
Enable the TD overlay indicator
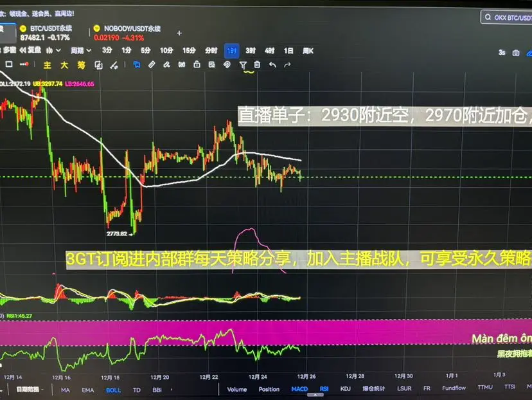(137, 390)
